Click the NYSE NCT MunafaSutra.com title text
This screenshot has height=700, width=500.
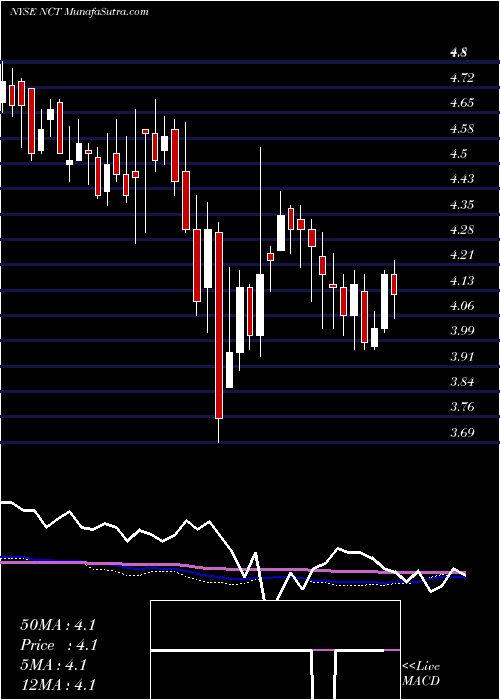point(79,12)
